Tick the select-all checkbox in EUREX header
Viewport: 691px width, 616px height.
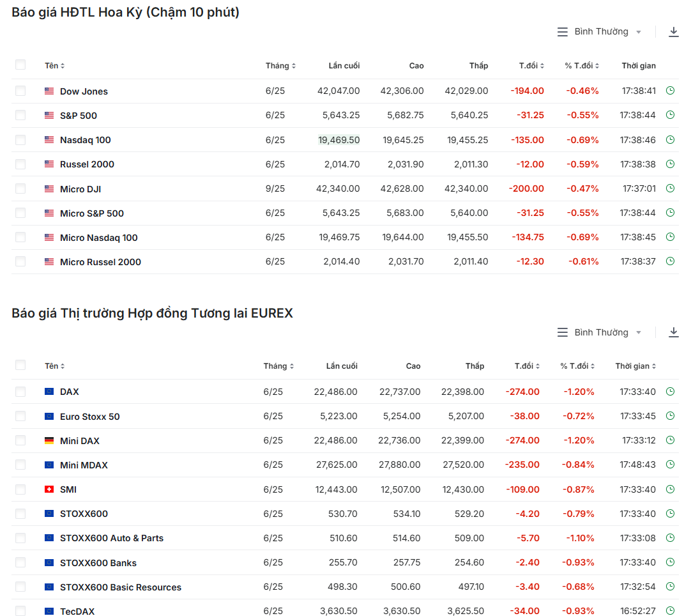(20, 365)
